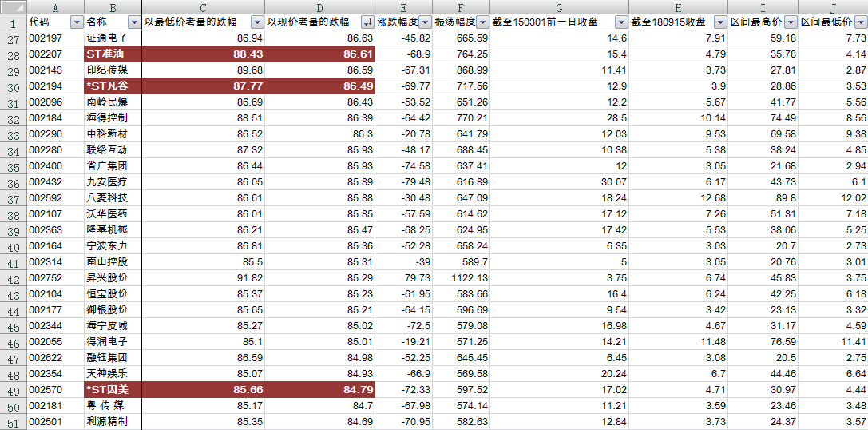Click cell 粤 传 媒
Image resolution: width=868 pixels, height=430 pixels.
(113, 406)
